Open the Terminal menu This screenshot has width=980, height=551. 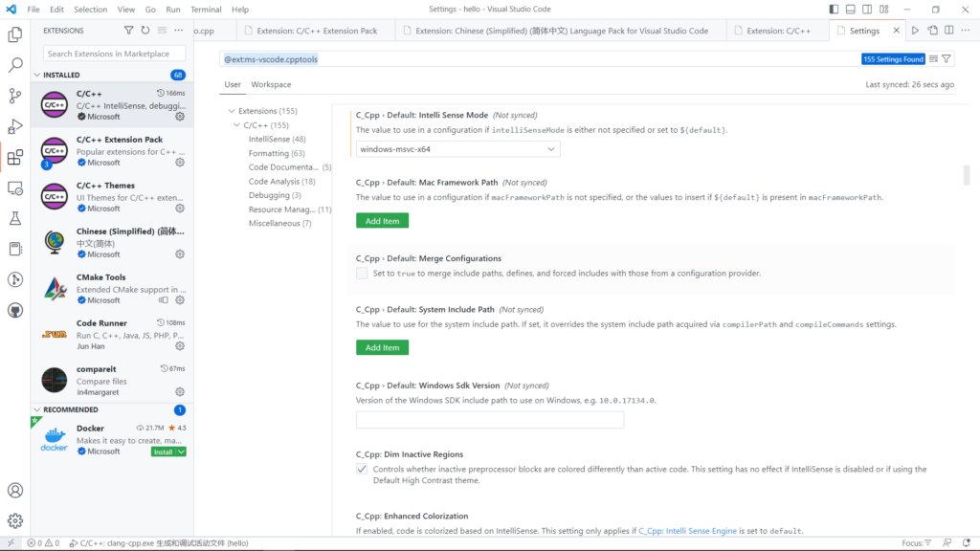(x=206, y=9)
